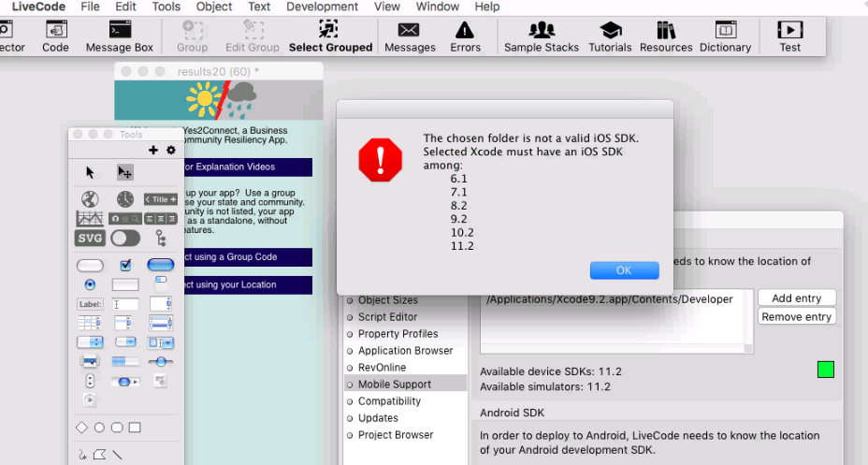Click the Clock widget in Tools palette
This screenshot has height=465, width=868.
click(x=124, y=199)
